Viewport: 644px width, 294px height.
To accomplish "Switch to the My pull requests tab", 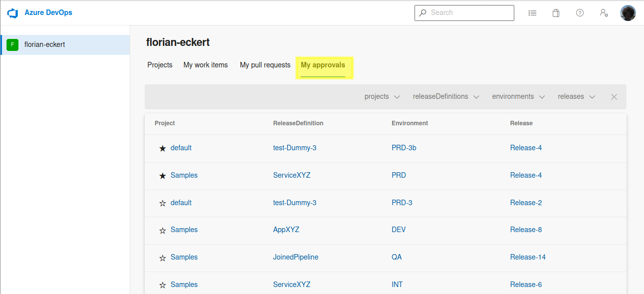I will tap(265, 65).
